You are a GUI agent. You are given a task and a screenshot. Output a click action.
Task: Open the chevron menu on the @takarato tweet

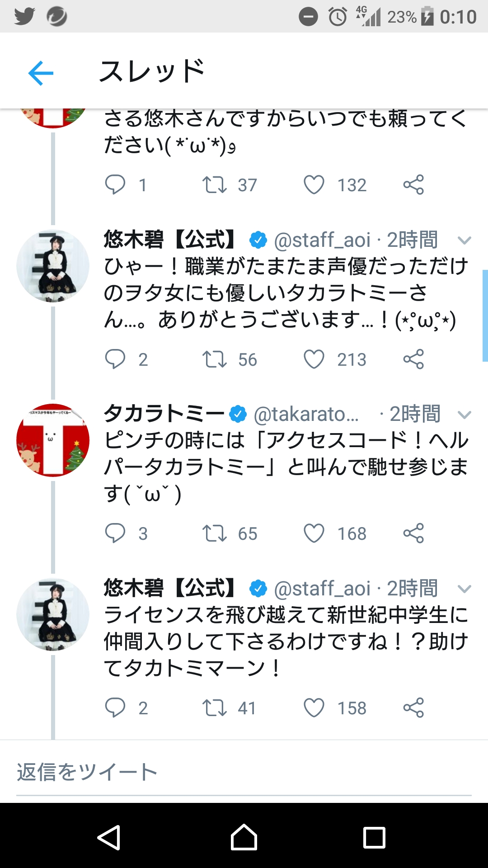tap(465, 415)
